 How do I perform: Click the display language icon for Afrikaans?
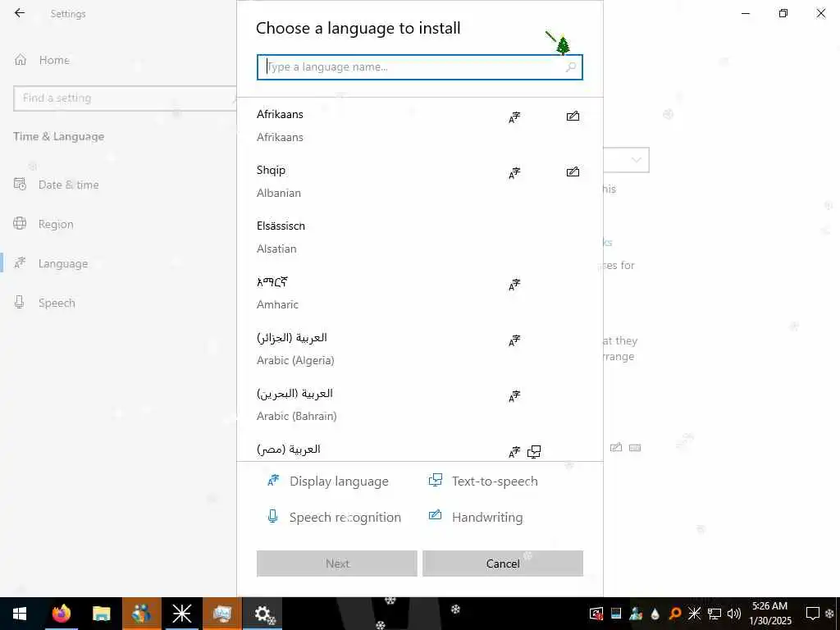(514, 116)
